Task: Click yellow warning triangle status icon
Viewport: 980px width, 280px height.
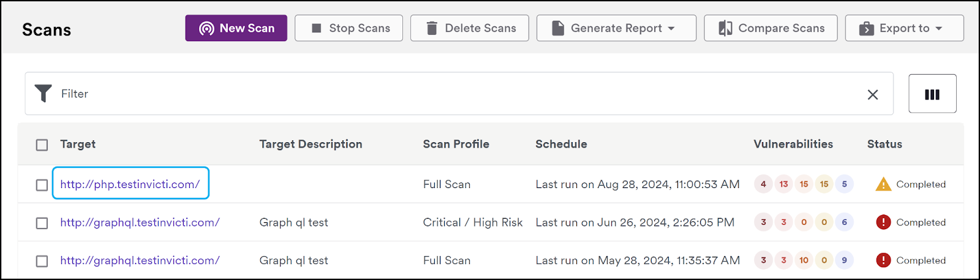Action: (883, 184)
